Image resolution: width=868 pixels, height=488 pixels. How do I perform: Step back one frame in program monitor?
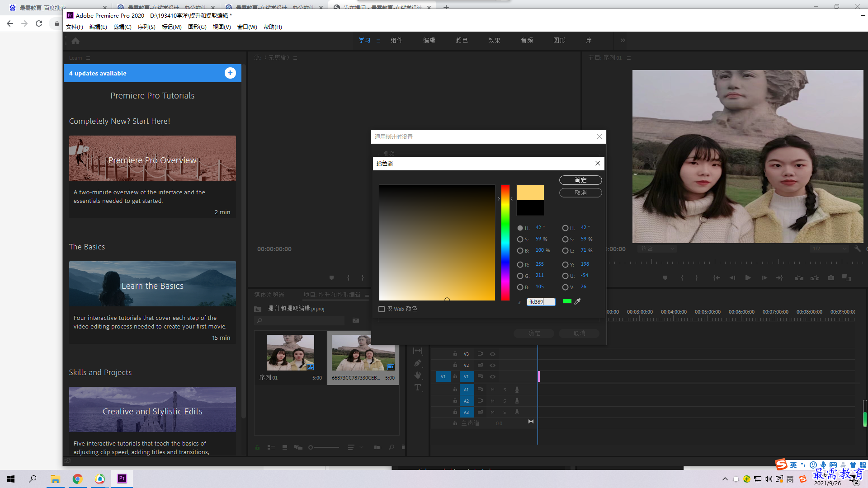732,278
